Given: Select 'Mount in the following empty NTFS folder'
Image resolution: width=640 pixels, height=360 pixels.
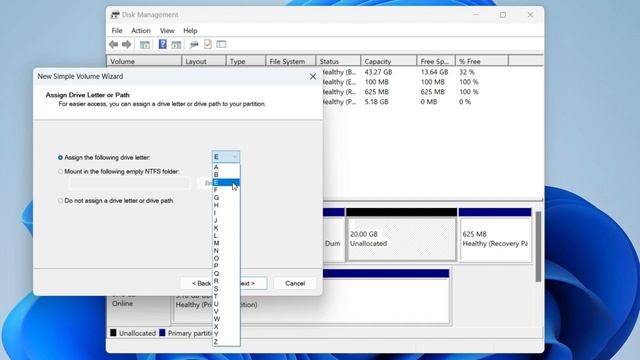Looking at the screenshot, I should [60, 172].
